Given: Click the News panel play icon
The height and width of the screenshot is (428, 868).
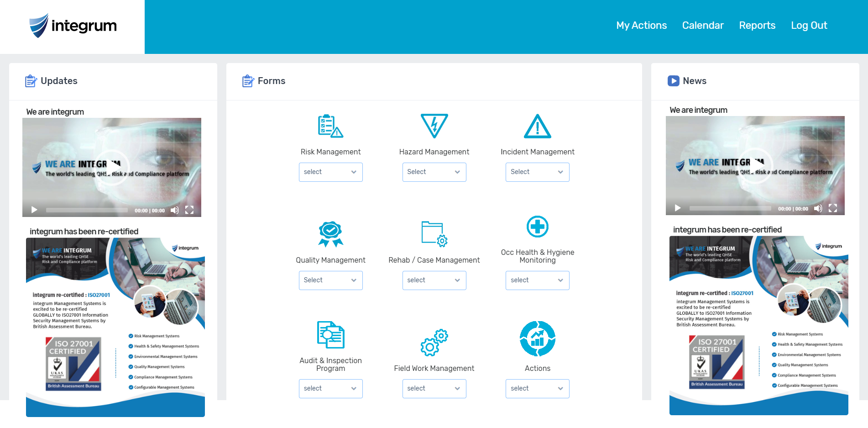Looking at the screenshot, I should [x=673, y=81].
